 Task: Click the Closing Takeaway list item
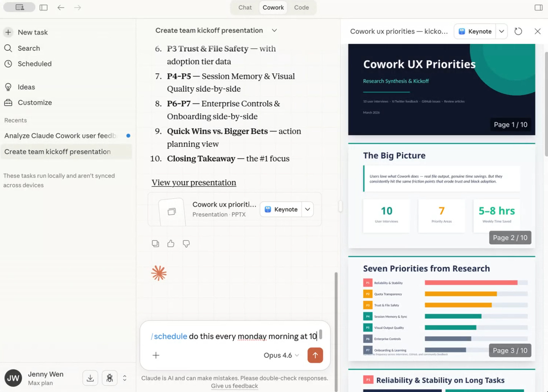[220, 158]
